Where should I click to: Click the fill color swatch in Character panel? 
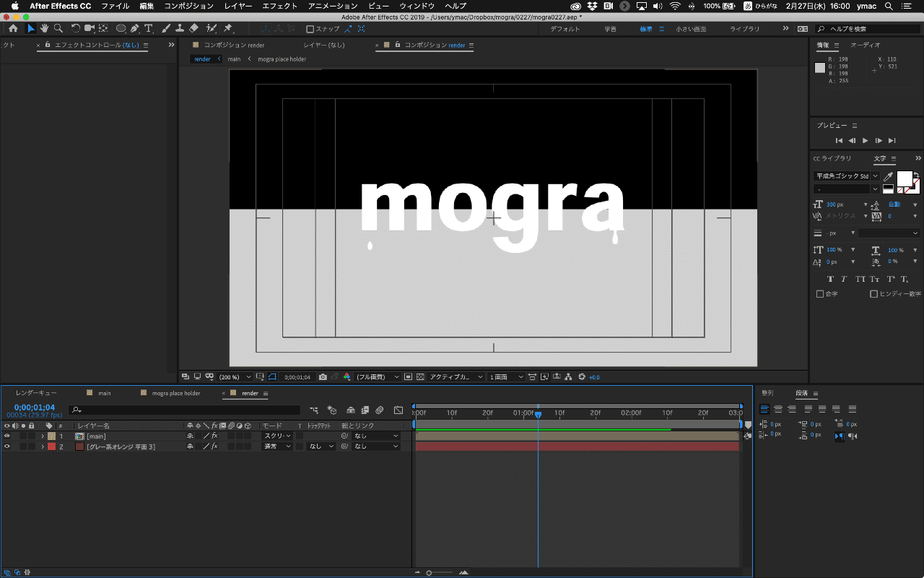click(904, 178)
